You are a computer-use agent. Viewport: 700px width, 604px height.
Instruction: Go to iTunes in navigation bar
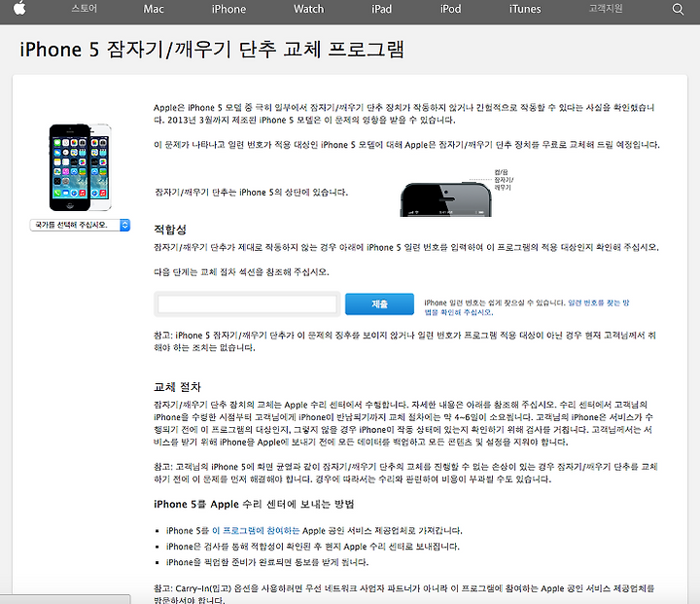[x=525, y=9]
